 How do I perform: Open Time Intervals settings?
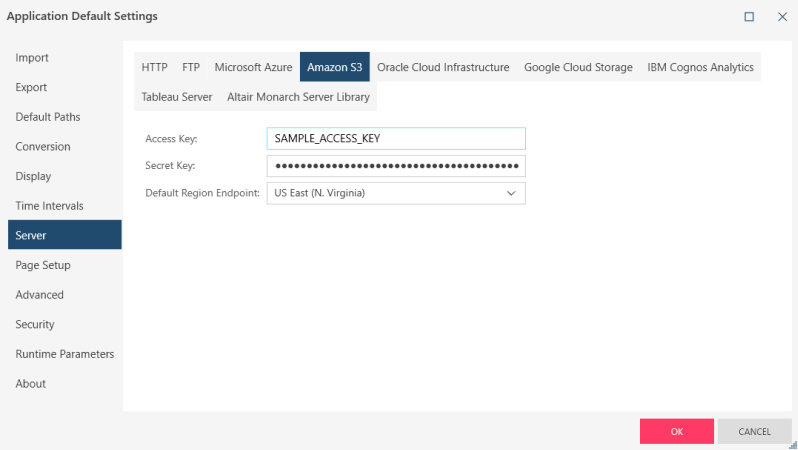pyautogui.click(x=49, y=206)
